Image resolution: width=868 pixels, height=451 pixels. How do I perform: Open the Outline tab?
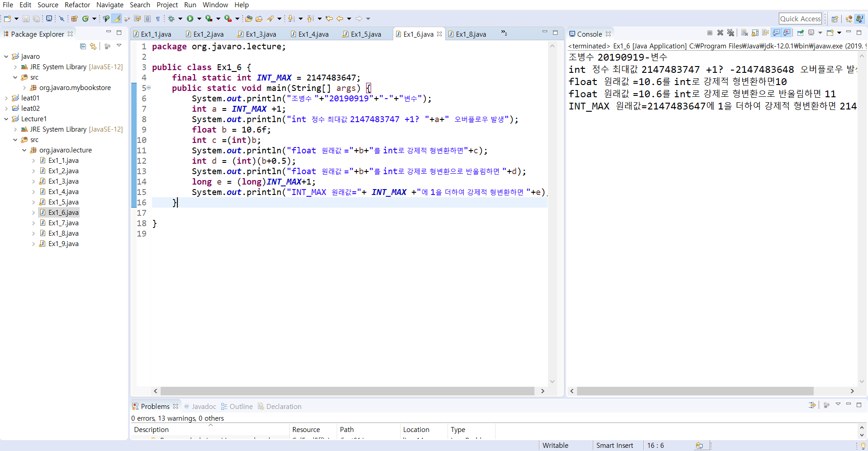coord(237,407)
